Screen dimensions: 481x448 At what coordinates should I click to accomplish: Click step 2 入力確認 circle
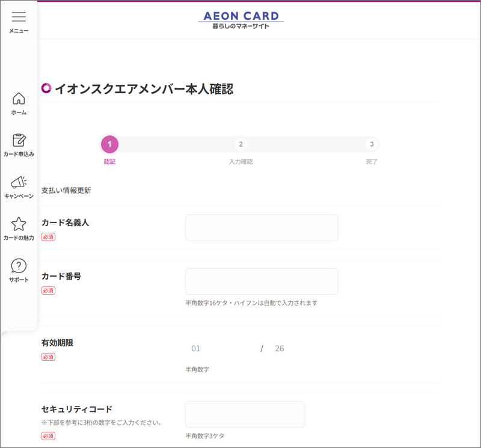(241, 144)
